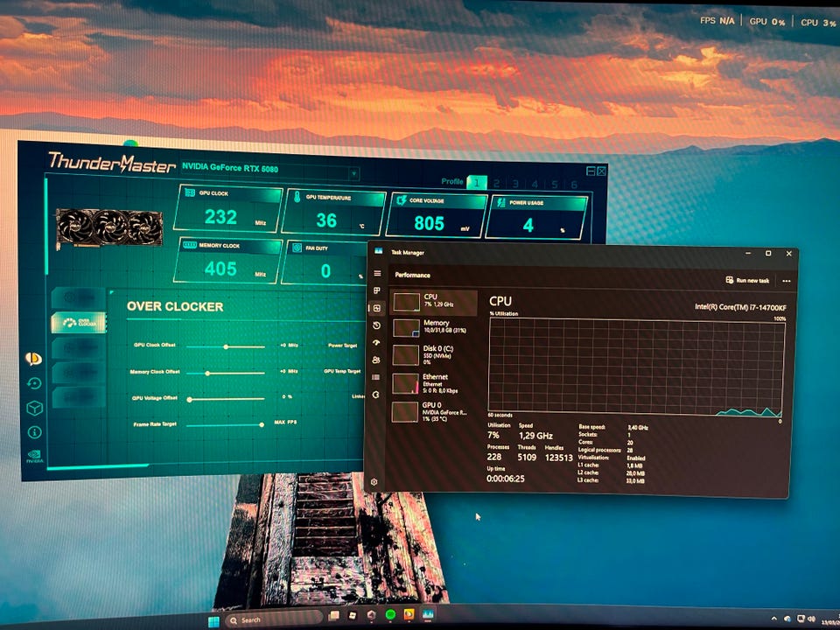
Task: Open ThunderMaster tab directly below Over Clocker
Action: coord(79,347)
